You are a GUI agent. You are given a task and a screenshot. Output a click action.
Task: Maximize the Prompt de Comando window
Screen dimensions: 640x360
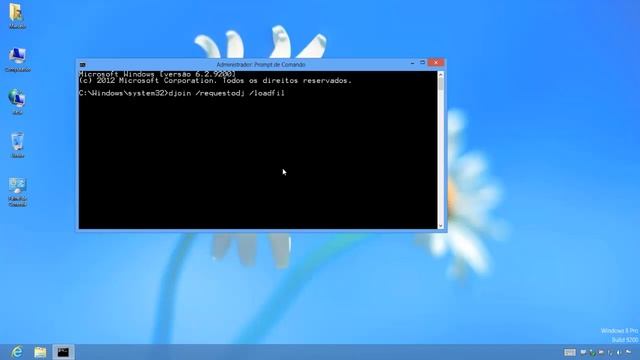tap(422, 63)
